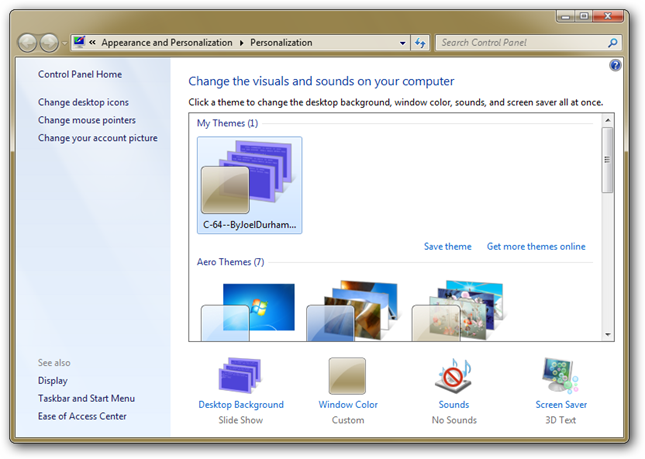Click the theme list scrollbar thumb
The image size is (645, 459).
coord(607,160)
